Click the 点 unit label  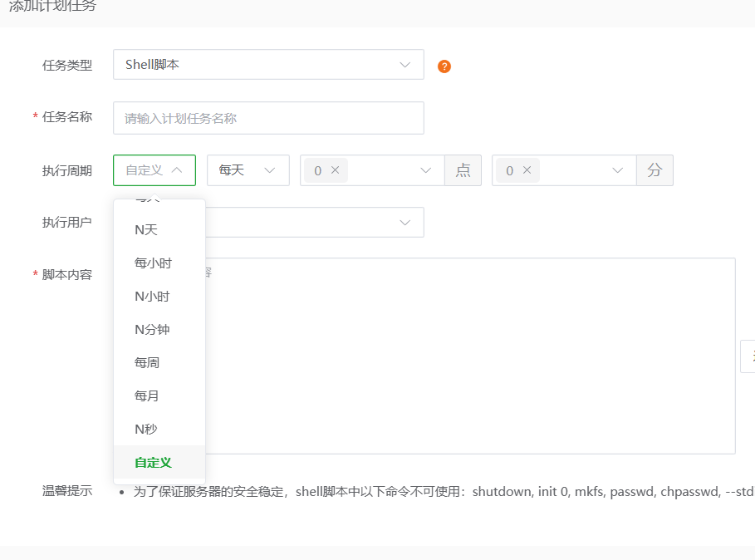tap(463, 170)
